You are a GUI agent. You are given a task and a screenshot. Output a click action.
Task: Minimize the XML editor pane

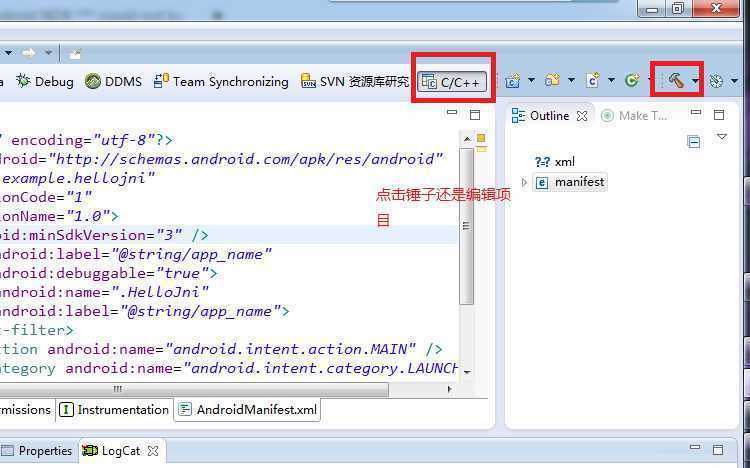(x=452, y=113)
